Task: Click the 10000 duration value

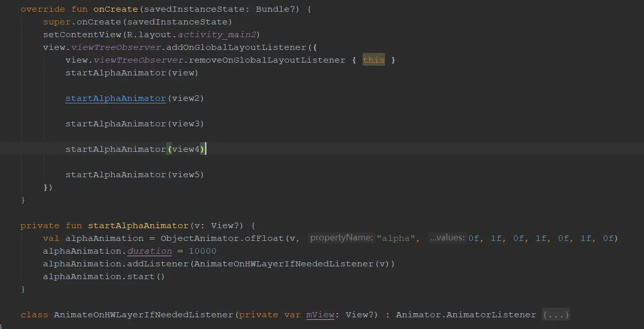Action: [202, 251]
